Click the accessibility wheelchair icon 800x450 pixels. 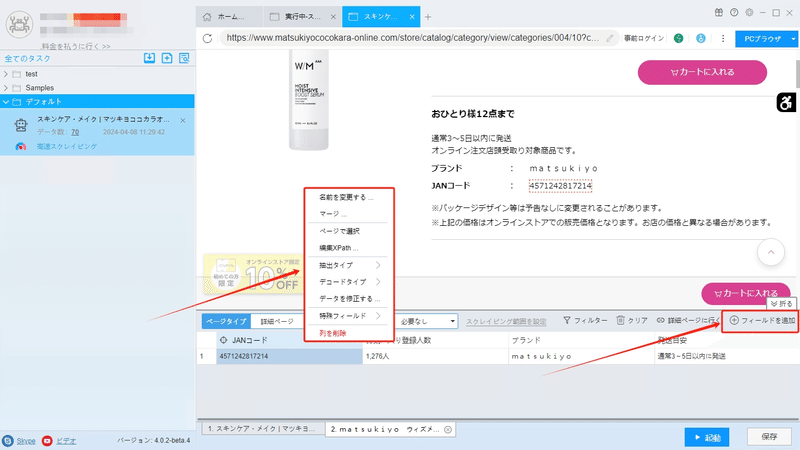[x=786, y=103]
